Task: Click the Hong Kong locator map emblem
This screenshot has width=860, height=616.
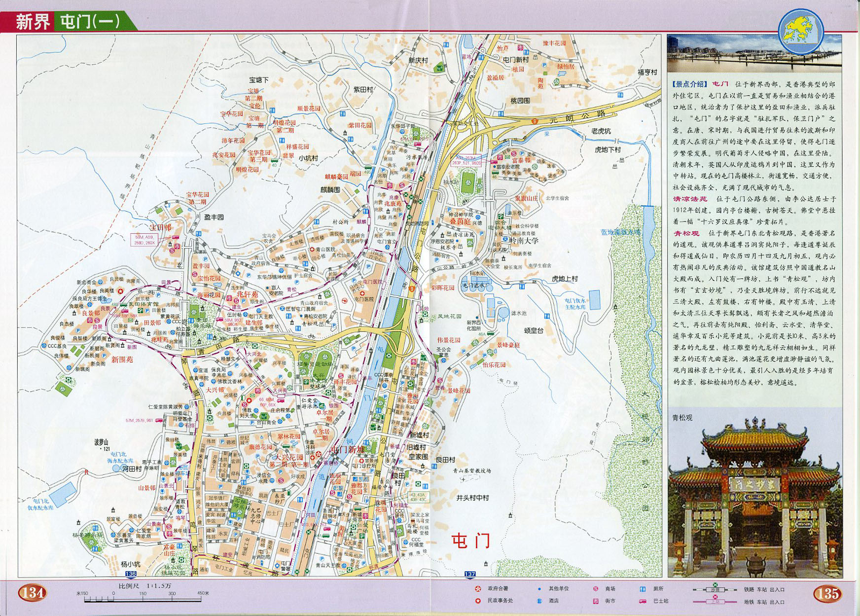Action: tap(800, 32)
